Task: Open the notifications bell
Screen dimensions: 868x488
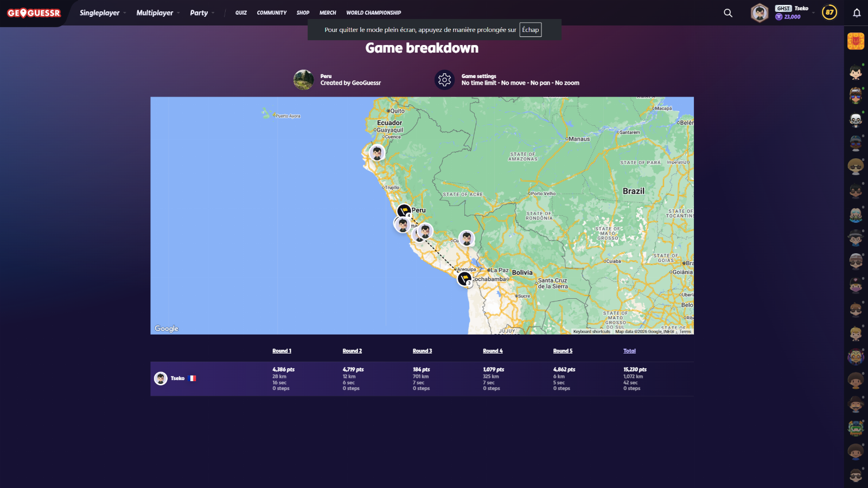Action: [857, 13]
